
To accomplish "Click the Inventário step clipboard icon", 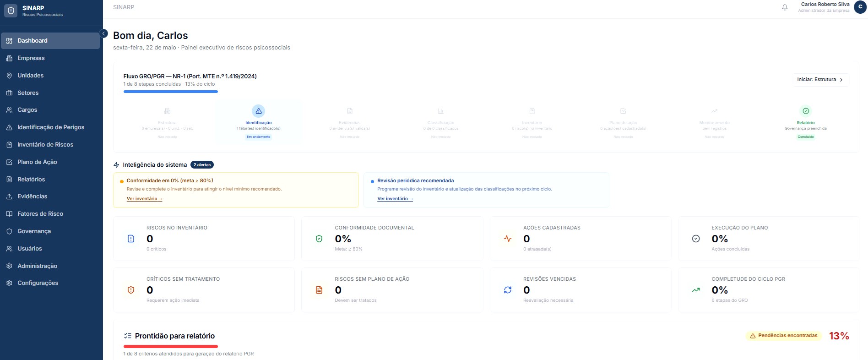I will click(x=532, y=111).
